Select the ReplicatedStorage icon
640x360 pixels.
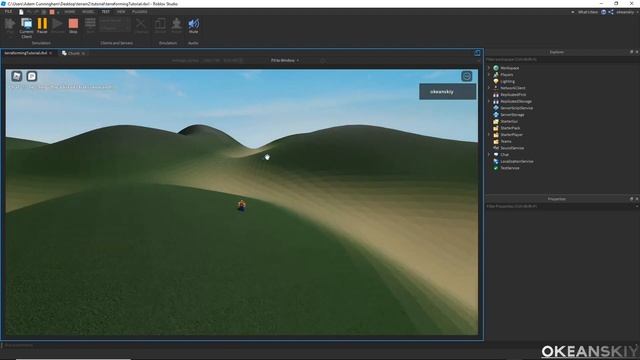click(496, 101)
